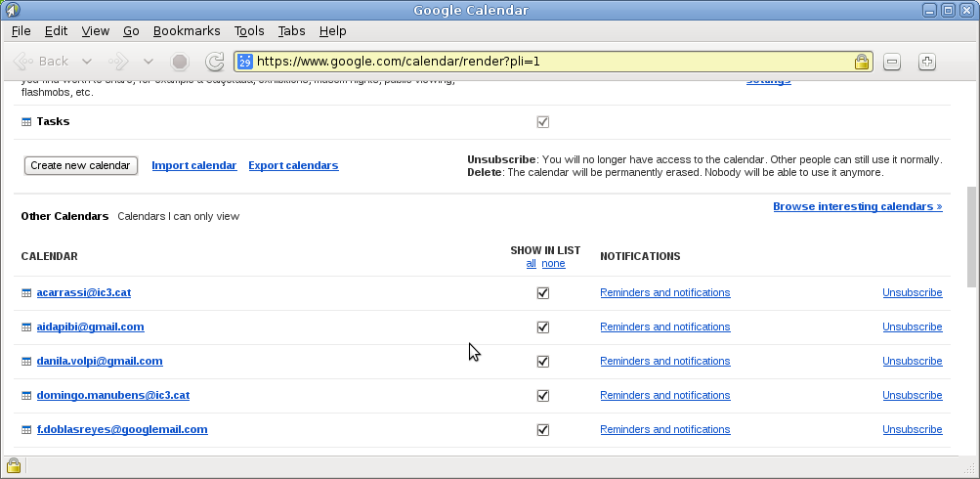Click the danila.volpi@gmail.com calendar icon
The image size is (980, 479).
[x=26, y=362]
